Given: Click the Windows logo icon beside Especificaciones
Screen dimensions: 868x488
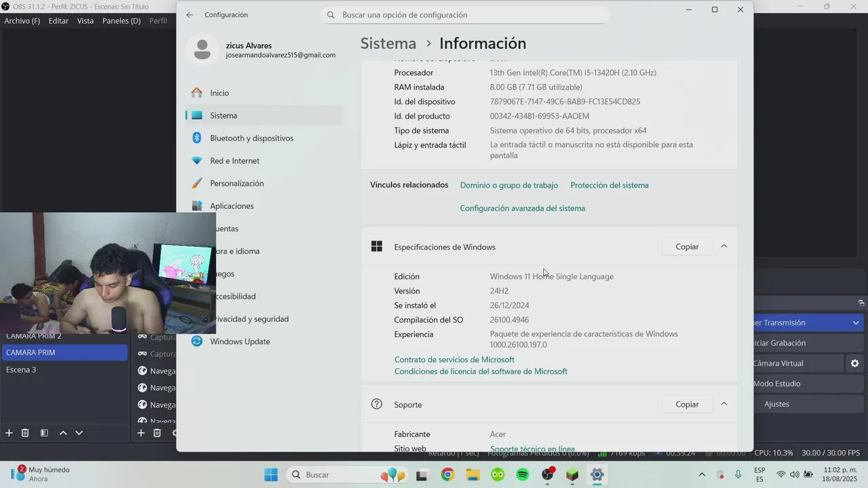Looking at the screenshot, I should (x=377, y=247).
